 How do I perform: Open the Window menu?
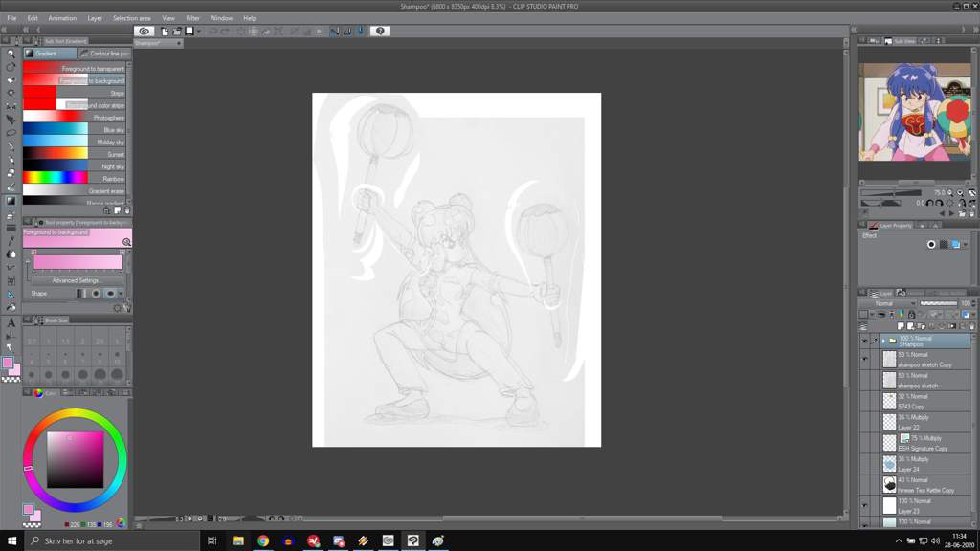point(221,18)
